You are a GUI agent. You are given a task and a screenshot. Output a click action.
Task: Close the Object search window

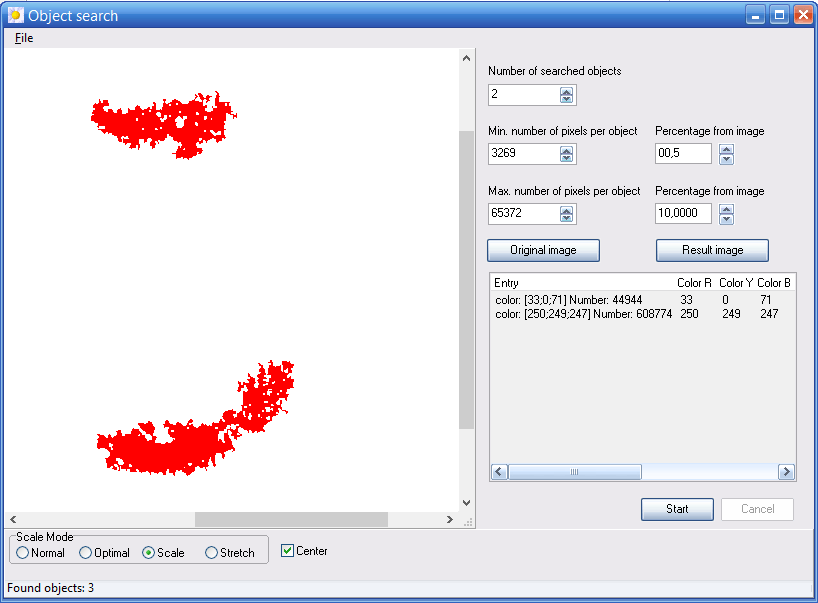pos(803,15)
